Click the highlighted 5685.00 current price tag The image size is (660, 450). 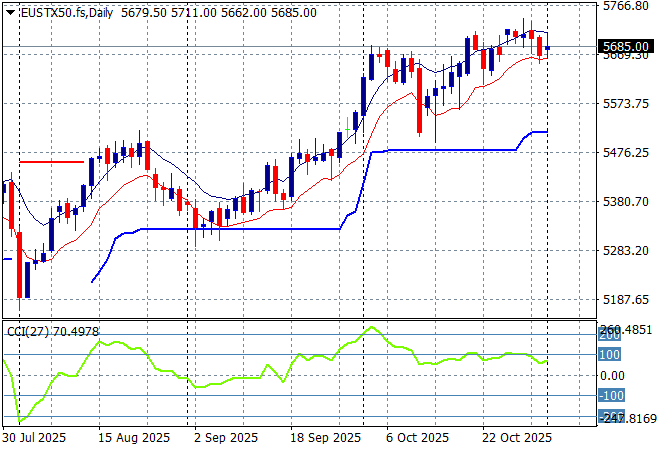pos(628,47)
